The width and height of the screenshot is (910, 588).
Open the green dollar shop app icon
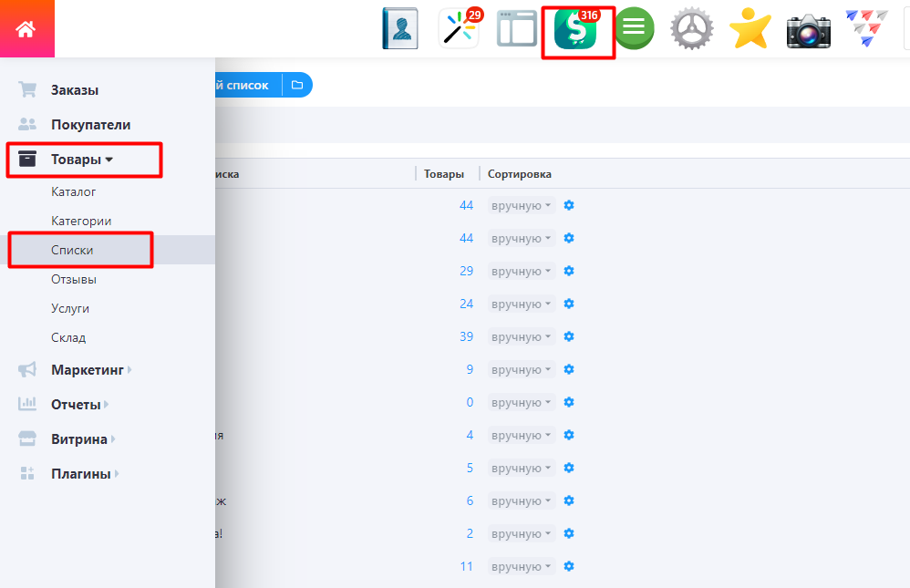(576, 30)
